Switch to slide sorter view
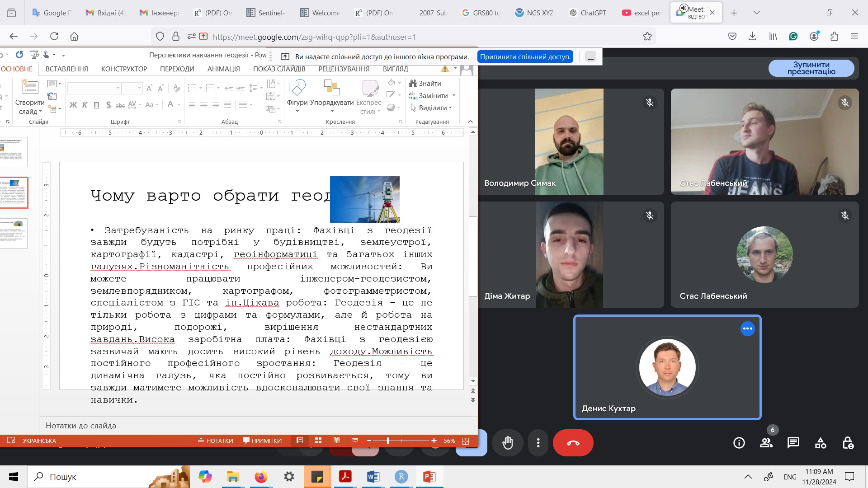The width and height of the screenshot is (868, 488). coord(318,441)
